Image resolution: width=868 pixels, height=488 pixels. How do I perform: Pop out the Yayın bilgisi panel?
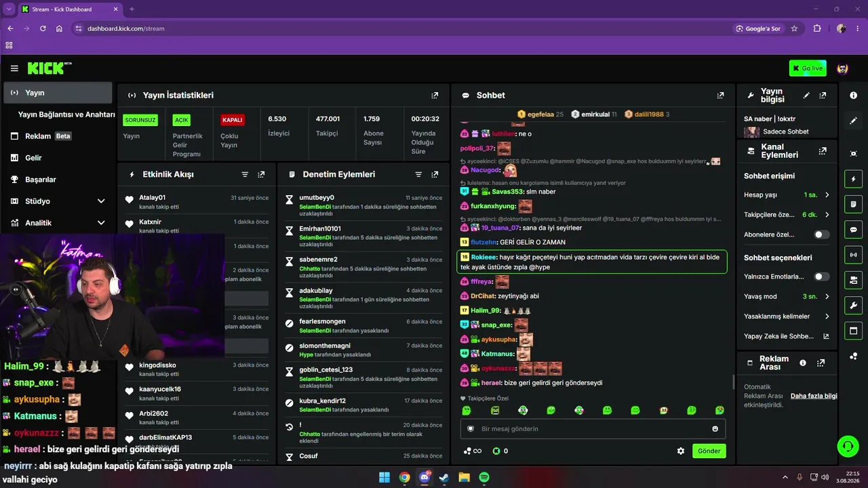click(x=823, y=96)
